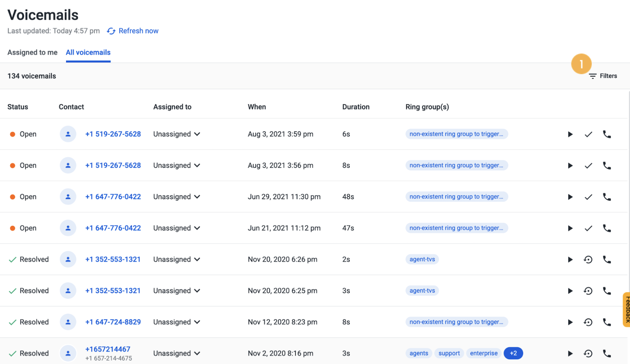The height and width of the screenshot is (364, 630).
Task: Play the 47s voicemail from Jun 21
Action: [570, 228]
